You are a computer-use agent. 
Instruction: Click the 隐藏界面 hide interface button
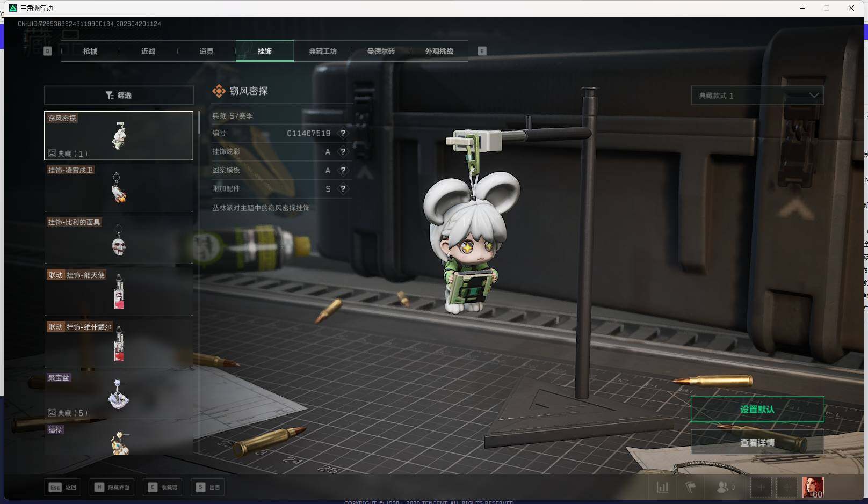(113, 487)
